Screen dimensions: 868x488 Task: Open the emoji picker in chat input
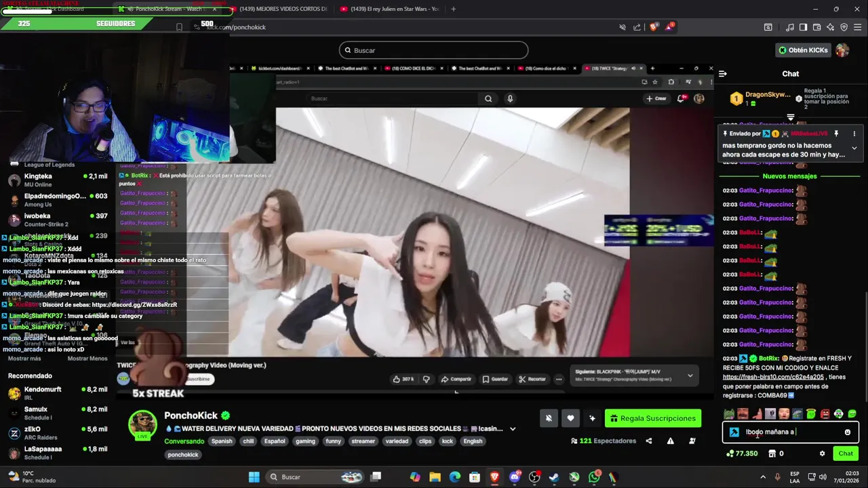pyautogui.click(x=847, y=432)
